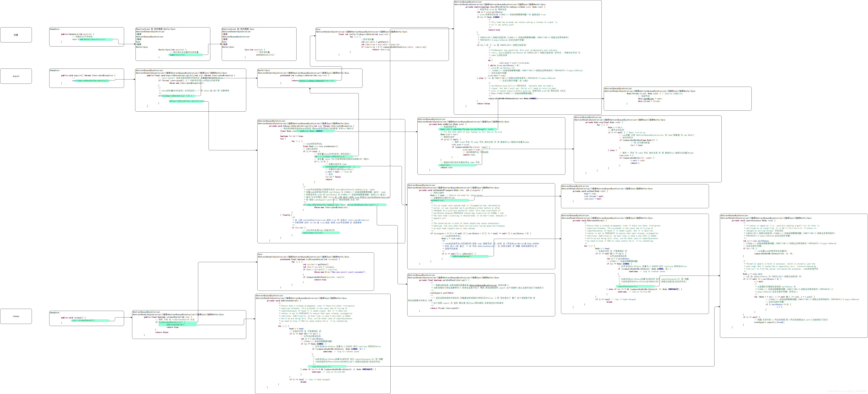Select the "release" label box on the left
This screenshot has width=868, height=394.
[16, 316]
